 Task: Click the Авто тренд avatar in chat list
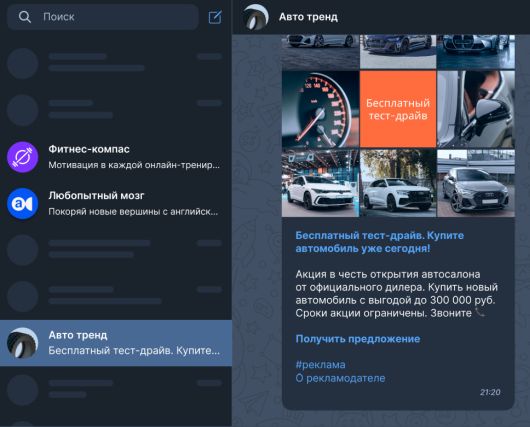tap(23, 343)
